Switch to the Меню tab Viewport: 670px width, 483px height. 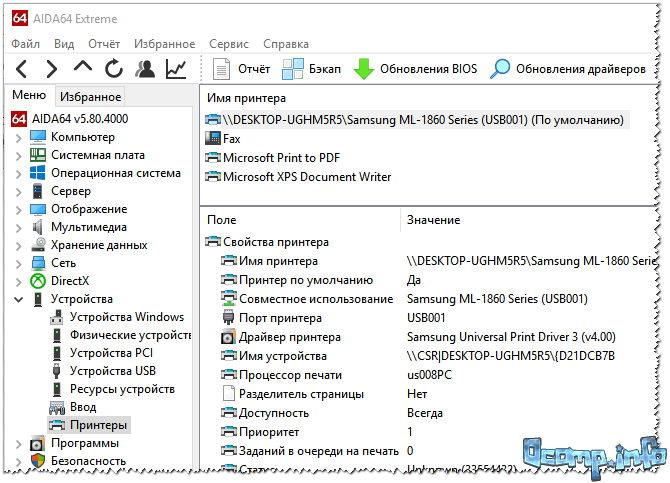point(29,95)
